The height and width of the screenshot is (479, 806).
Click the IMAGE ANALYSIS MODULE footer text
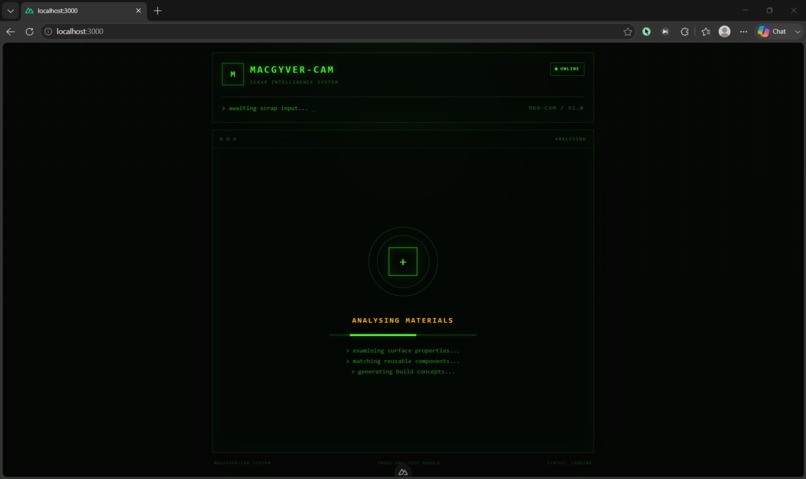[x=409, y=463]
